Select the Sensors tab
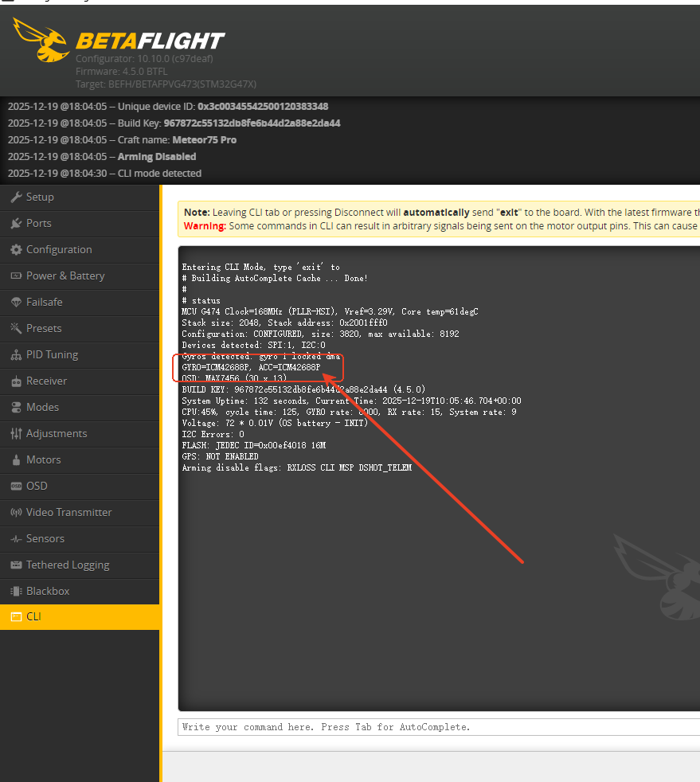Image resolution: width=700 pixels, height=782 pixels. point(80,538)
